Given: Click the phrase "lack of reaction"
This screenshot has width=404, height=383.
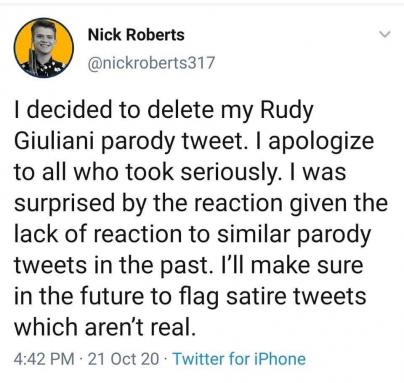Looking at the screenshot, I should (x=99, y=234).
